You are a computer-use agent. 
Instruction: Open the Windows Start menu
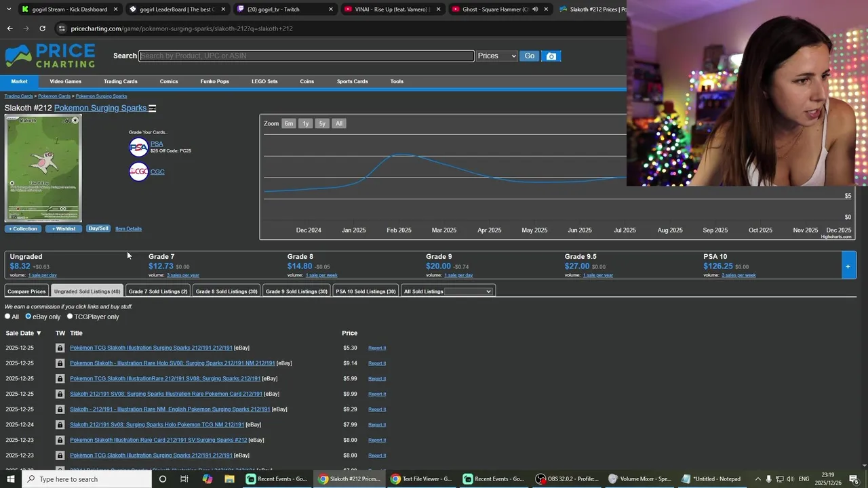coord(10,479)
